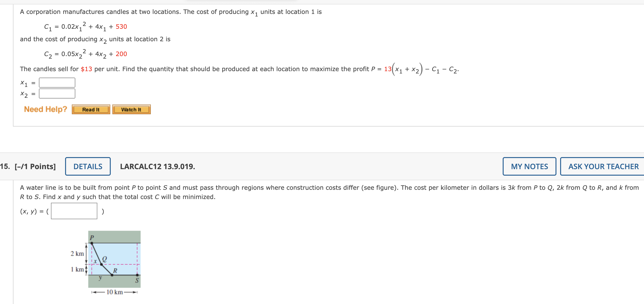Click the DETAILS button for problem 15
The image size is (644, 304).
(x=88, y=166)
